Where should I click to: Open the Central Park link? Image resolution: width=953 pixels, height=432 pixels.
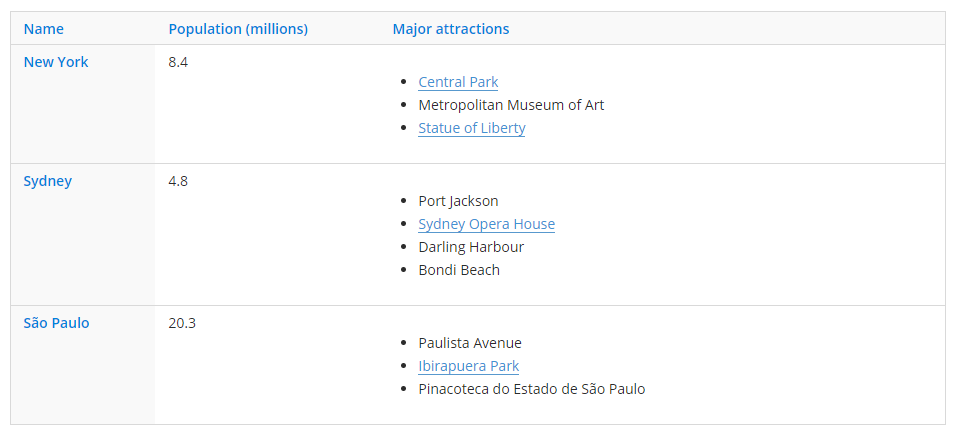pyautogui.click(x=458, y=82)
